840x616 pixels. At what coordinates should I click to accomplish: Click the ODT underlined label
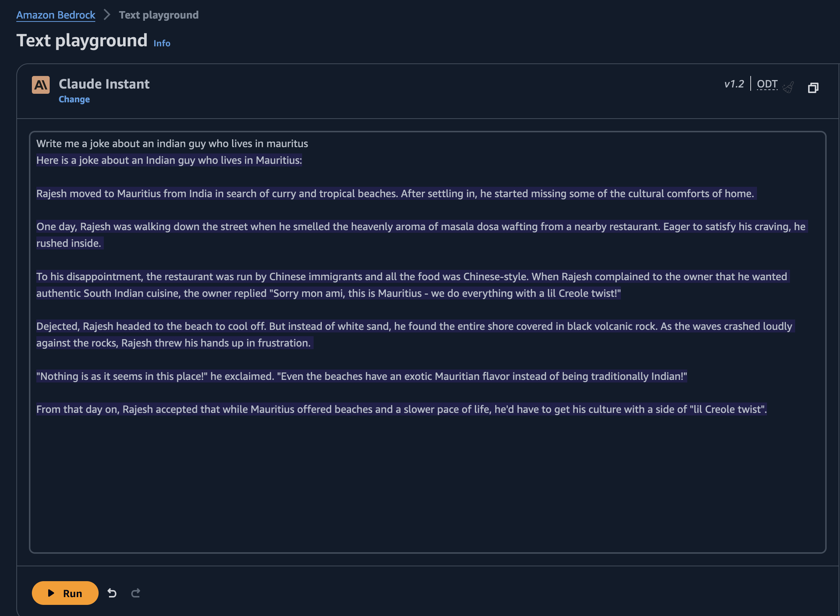(767, 84)
